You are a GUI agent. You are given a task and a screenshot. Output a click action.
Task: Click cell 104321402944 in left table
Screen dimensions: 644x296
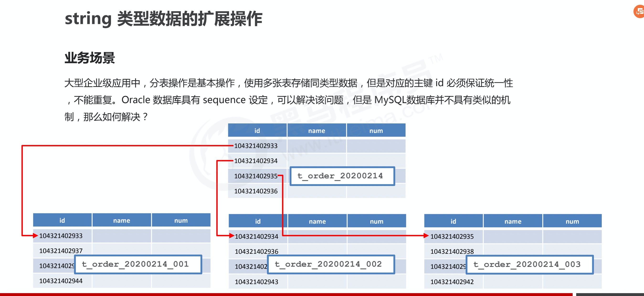coord(61,281)
